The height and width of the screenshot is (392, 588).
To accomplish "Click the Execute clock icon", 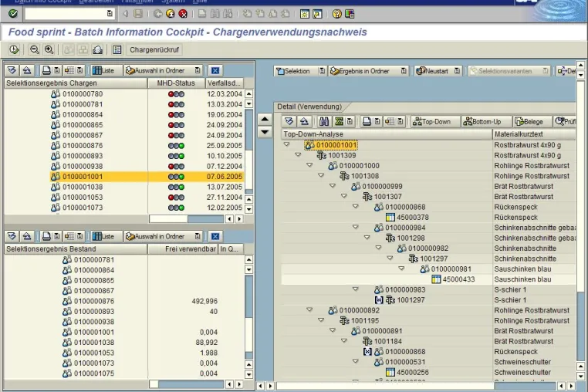I will tap(14, 49).
